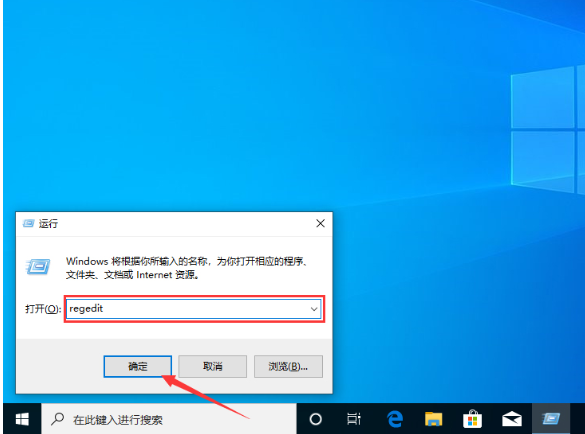Open the Windows Start menu
The width and height of the screenshot is (585, 434).
click(22, 419)
